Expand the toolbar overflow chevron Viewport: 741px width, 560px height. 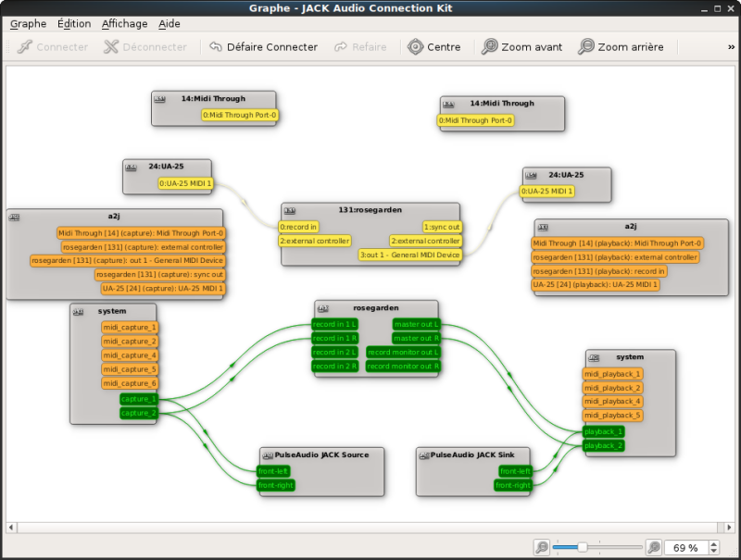coord(731,47)
